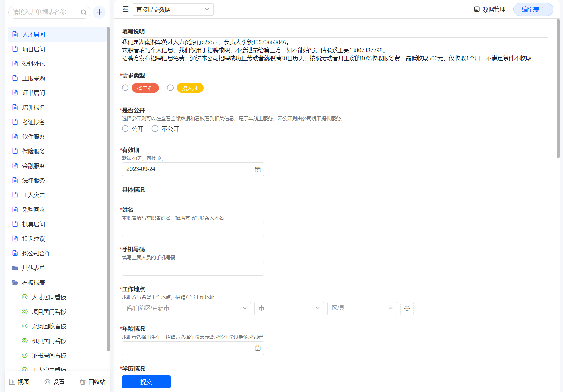Open 人才居间看板 dashboard in sidebar
The height and width of the screenshot is (392, 563).
click(x=49, y=297)
